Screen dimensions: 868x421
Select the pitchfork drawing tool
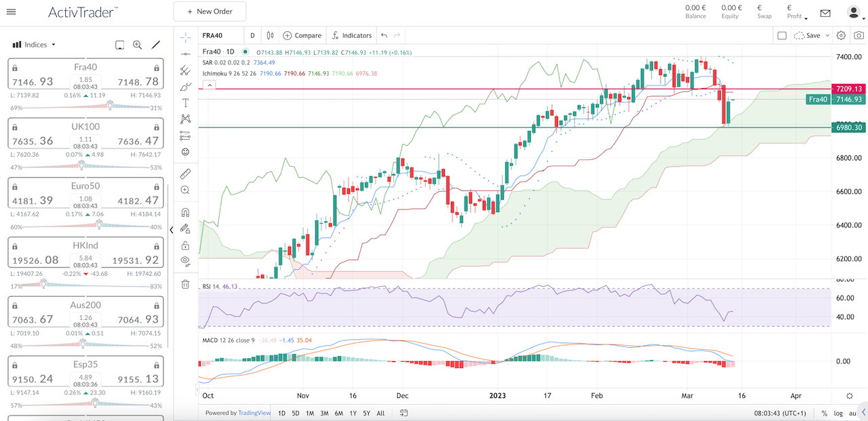pyautogui.click(x=185, y=70)
